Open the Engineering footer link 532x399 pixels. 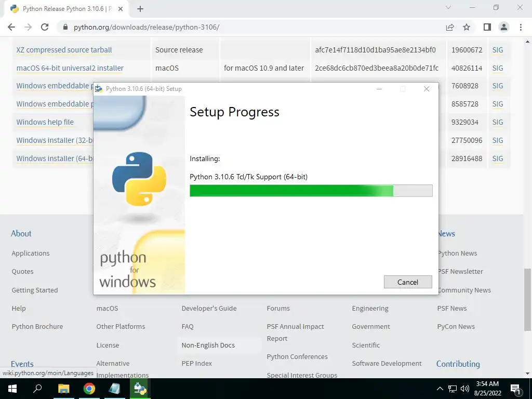[370, 309]
